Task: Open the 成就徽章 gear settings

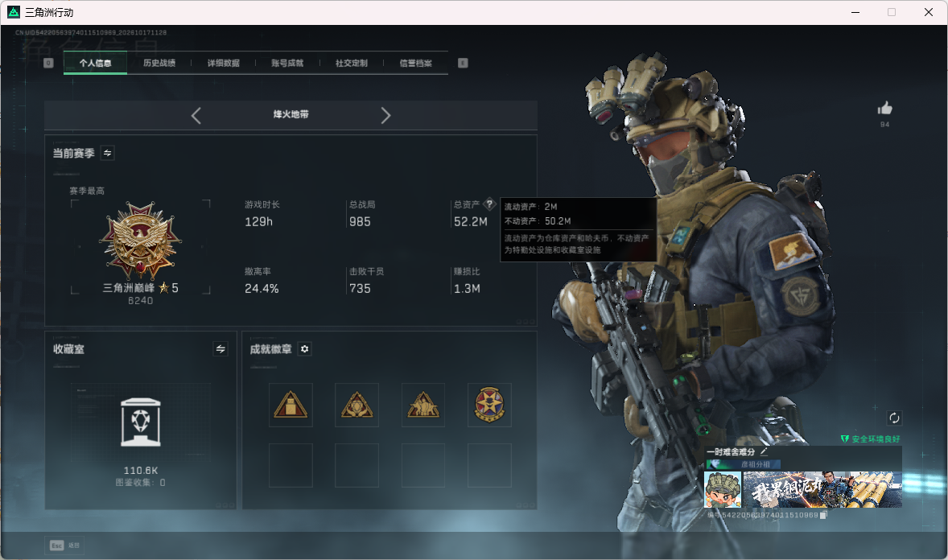Action: [305, 349]
